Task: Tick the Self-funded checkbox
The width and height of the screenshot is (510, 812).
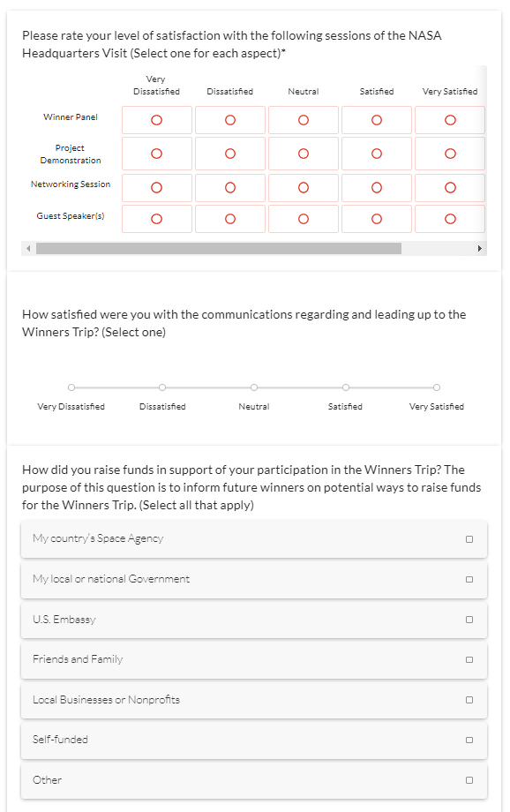Action: click(254, 740)
